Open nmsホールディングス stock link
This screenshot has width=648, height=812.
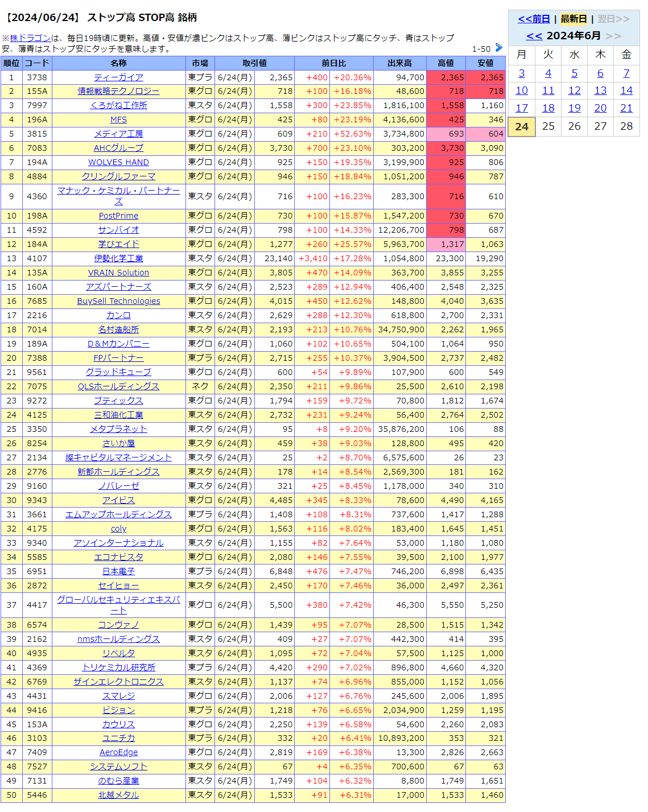[118, 639]
